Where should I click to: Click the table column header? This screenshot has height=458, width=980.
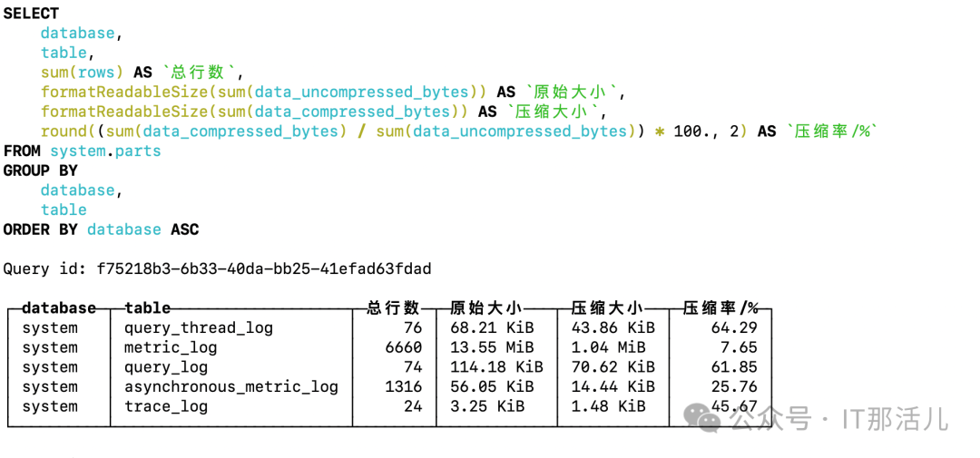tap(148, 308)
